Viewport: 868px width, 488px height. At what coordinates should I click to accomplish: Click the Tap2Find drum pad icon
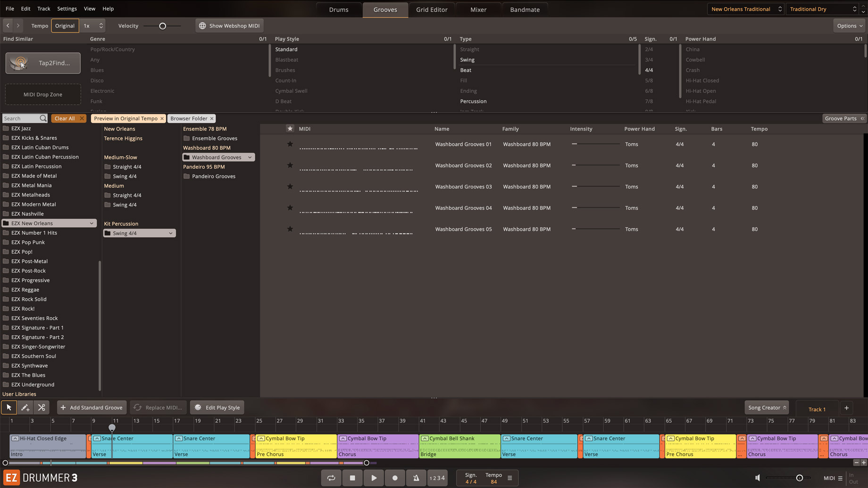click(19, 63)
